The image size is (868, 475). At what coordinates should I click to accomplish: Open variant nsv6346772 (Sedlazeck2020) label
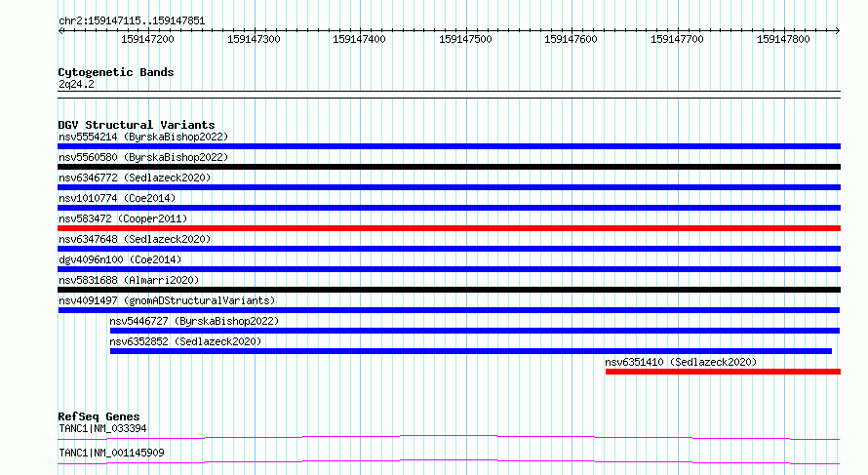coord(135,178)
